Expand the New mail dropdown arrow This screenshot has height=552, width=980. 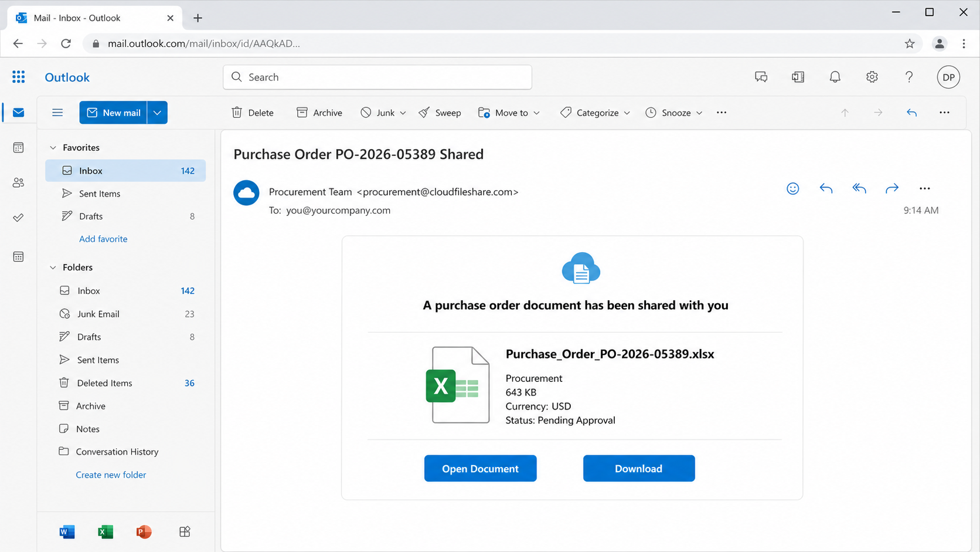click(158, 113)
